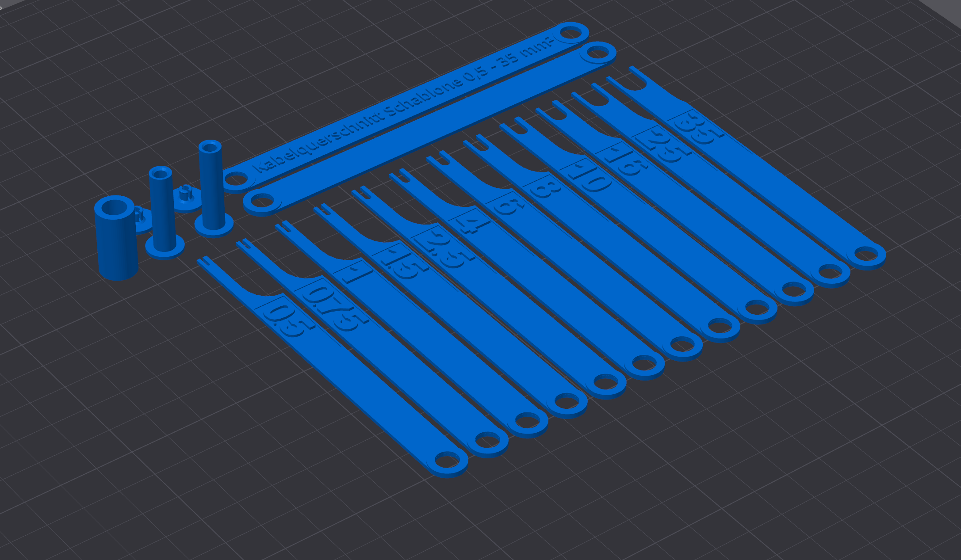Select the large hollow cylinder model
961x560 pixels.
tap(116, 239)
